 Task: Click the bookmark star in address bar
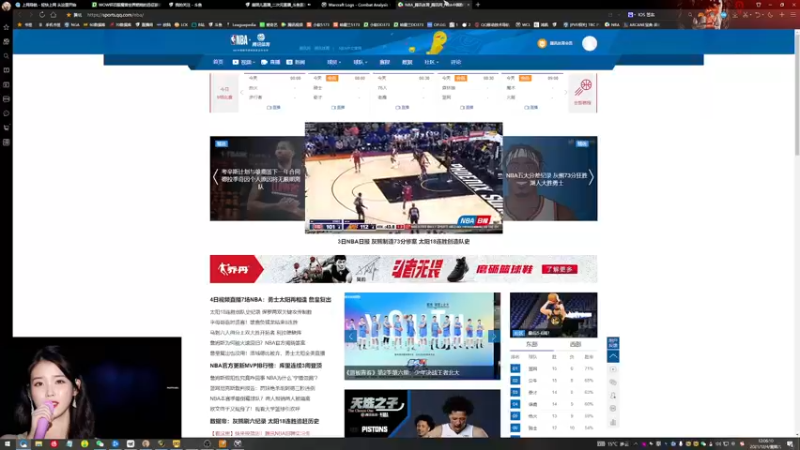pyautogui.click(x=68, y=15)
